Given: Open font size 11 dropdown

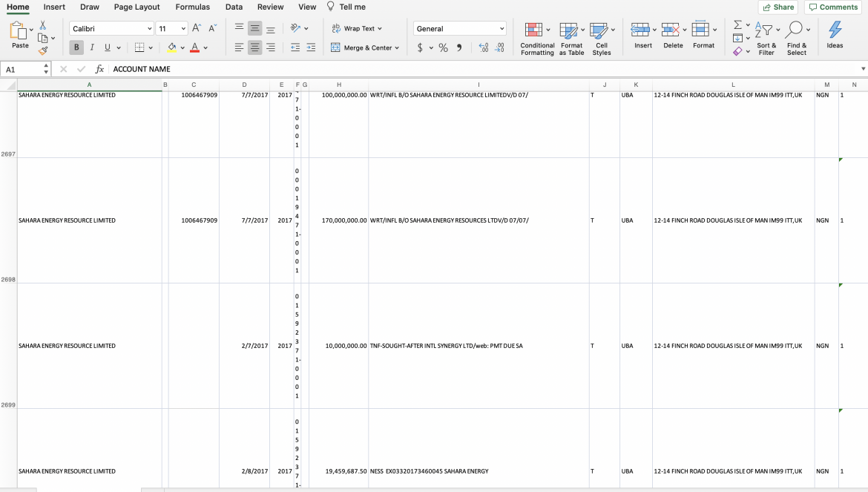Looking at the screenshot, I should click(x=183, y=29).
